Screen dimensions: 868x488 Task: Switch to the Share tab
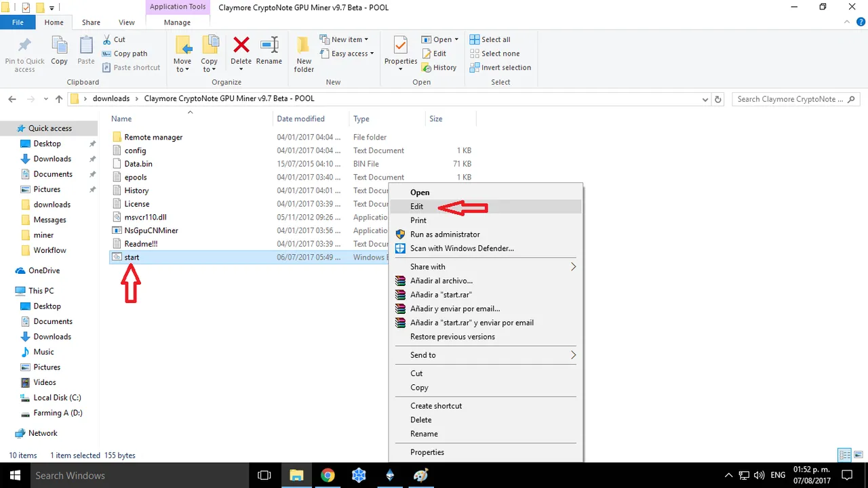click(91, 22)
